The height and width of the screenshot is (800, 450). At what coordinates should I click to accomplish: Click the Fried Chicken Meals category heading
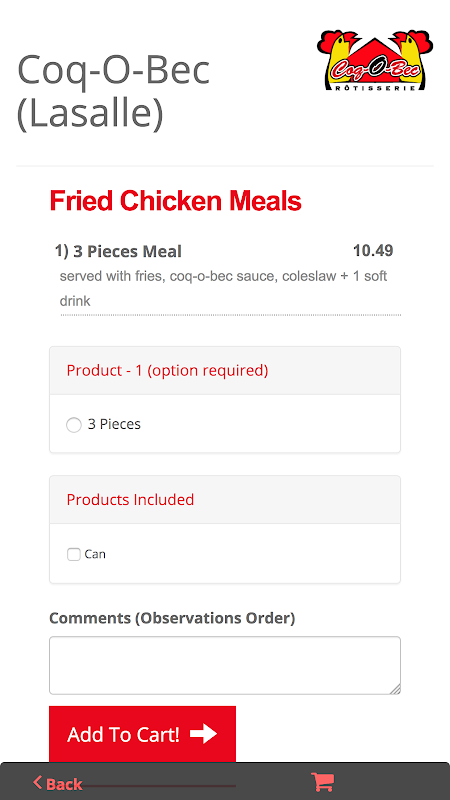176,201
